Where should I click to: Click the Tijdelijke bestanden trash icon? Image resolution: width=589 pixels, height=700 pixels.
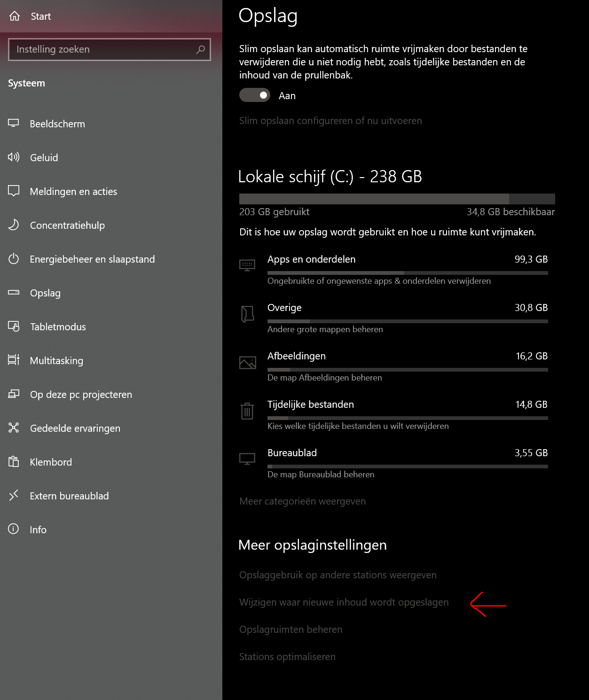point(247,411)
